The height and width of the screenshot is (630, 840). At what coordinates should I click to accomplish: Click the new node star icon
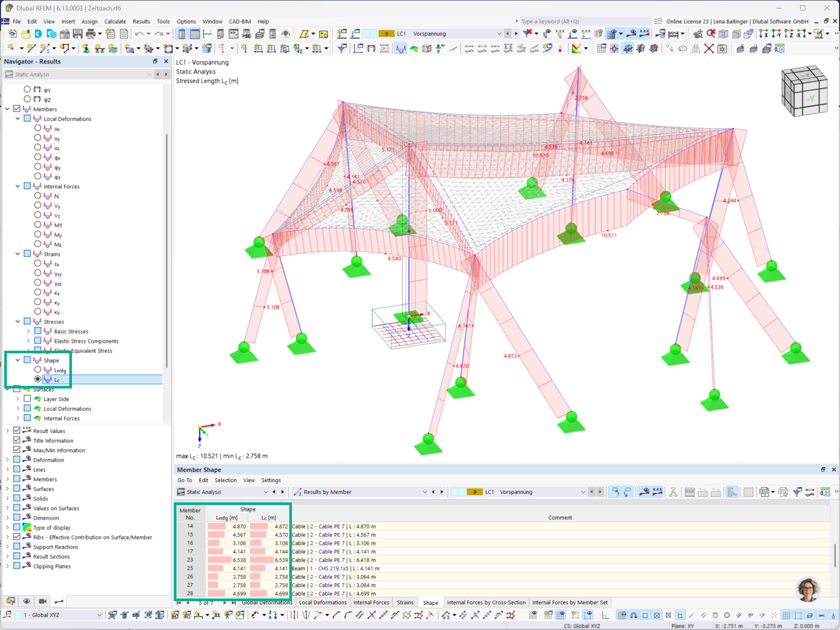[x=10, y=49]
